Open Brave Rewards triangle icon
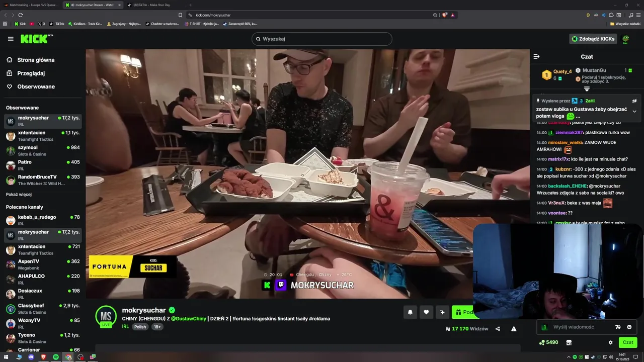This screenshot has height=362, width=644. coord(453,15)
